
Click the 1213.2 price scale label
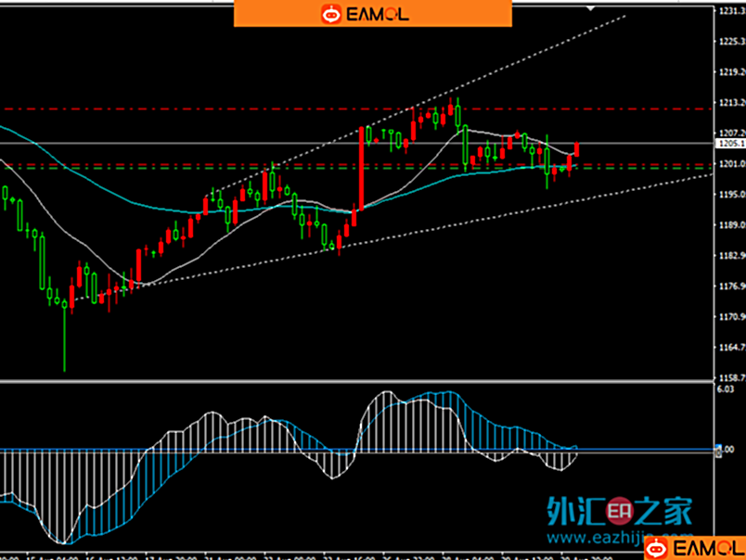coord(732,102)
